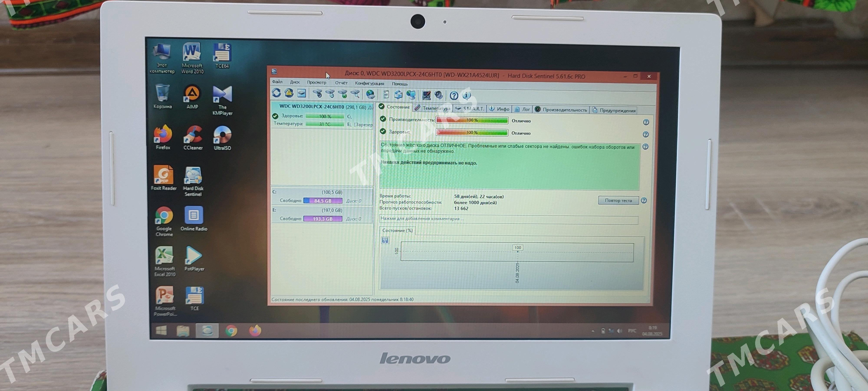The width and height of the screenshot is (868, 391).
Task: Click the network computers toolbar icon
Action: (x=411, y=95)
